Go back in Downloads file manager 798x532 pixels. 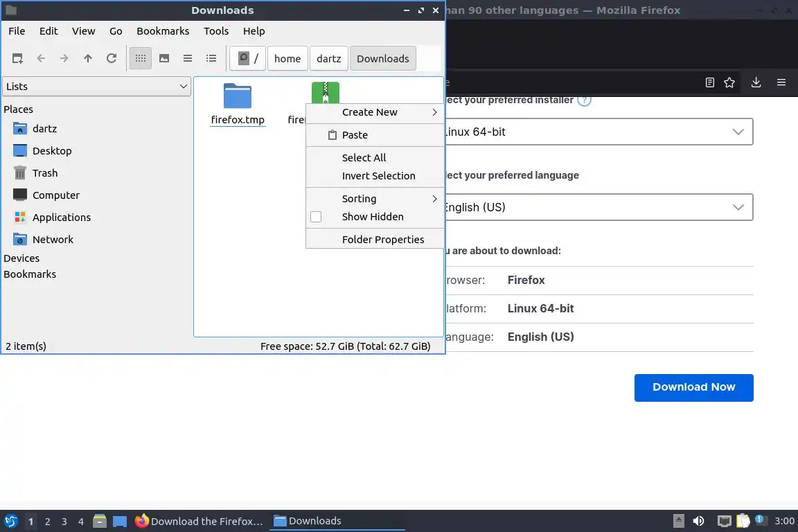[42, 59]
